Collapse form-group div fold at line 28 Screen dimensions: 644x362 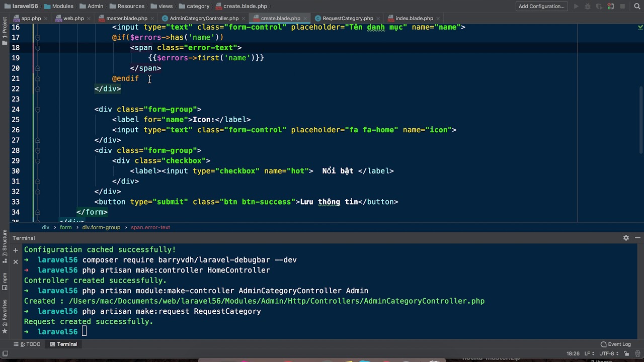coord(37,150)
